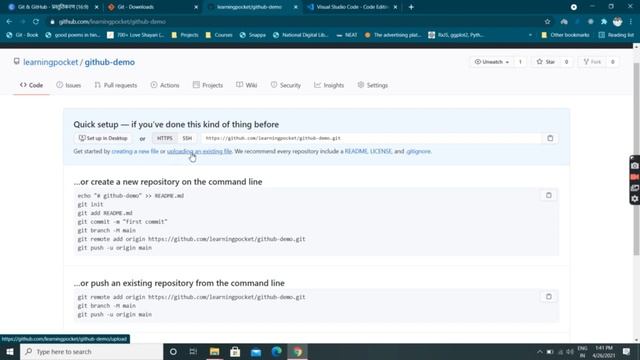Open Microsoft Store from taskbar
Screen dimensions: 640x360
click(x=235, y=351)
